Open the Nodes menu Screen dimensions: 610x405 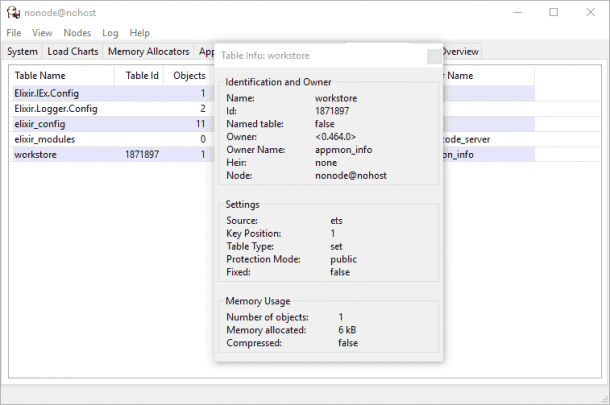(x=77, y=33)
